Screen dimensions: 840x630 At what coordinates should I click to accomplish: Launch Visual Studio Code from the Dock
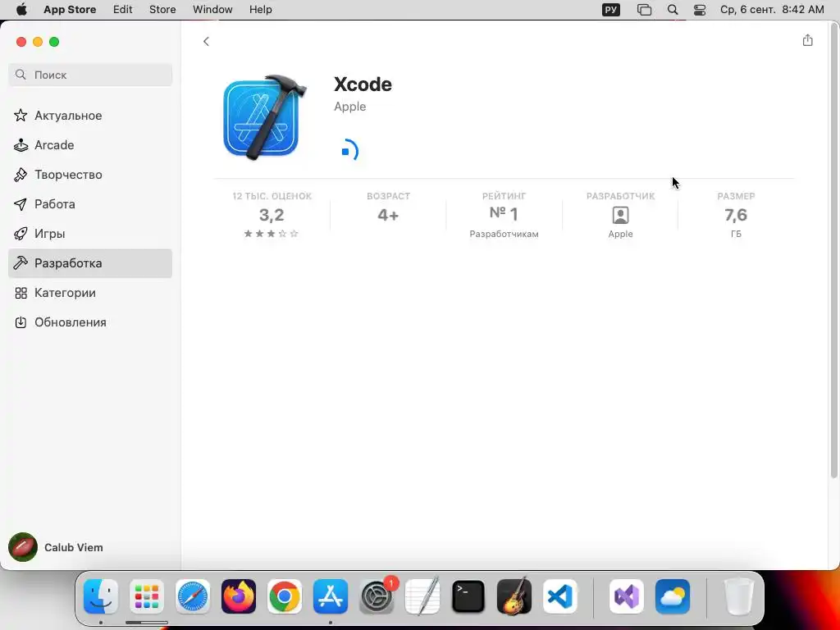click(x=559, y=596)
